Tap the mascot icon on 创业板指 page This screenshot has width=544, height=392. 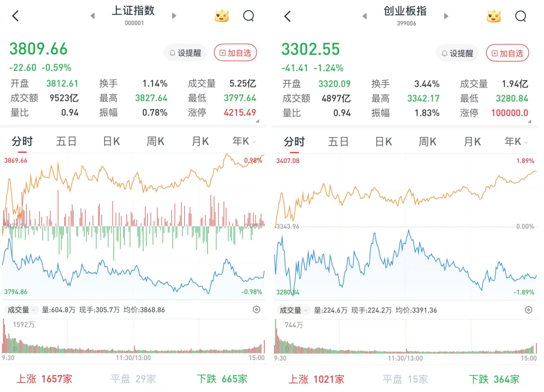[494, 16]
